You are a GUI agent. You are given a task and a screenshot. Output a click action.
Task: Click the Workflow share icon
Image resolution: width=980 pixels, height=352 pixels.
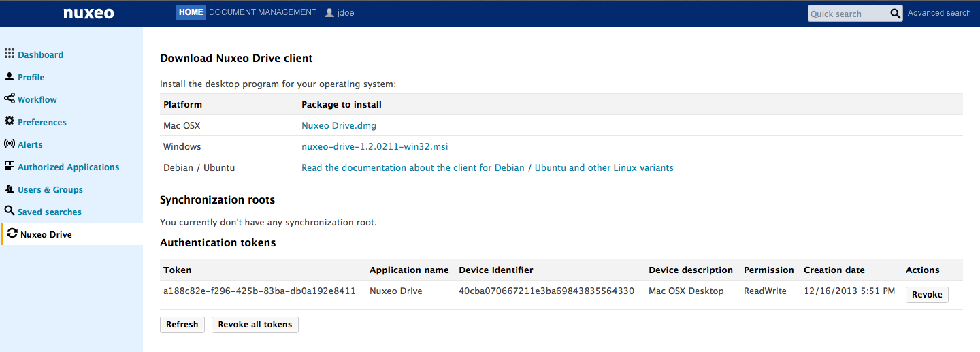coord(10,99)
